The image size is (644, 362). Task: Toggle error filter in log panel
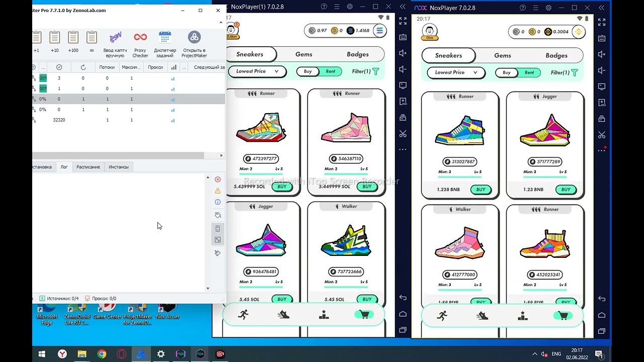(218, 179)
